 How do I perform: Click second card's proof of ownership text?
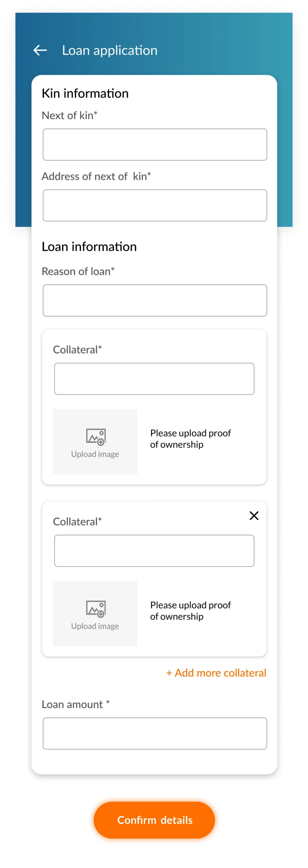190,610
